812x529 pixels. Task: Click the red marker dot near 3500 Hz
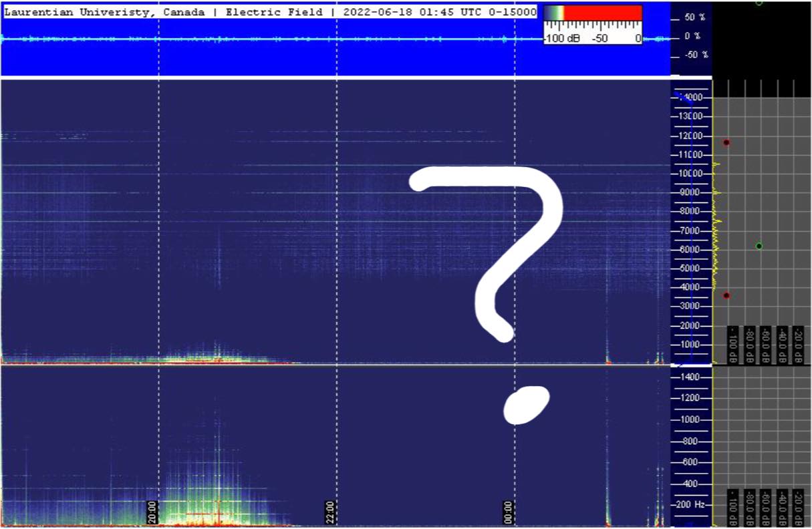point(726,295)
